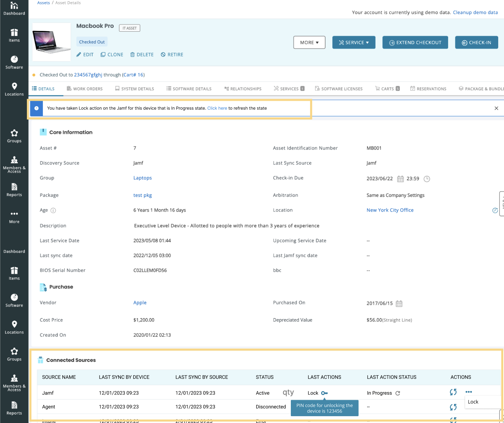Click the Macbook Pro thumbnail image

[x=51, y=42]
